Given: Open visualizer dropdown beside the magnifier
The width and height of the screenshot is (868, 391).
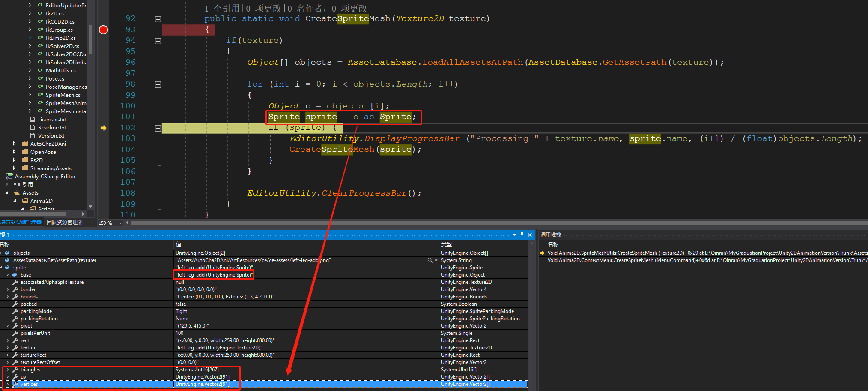Looking at the screenshot, I should [x=436, y=260].
